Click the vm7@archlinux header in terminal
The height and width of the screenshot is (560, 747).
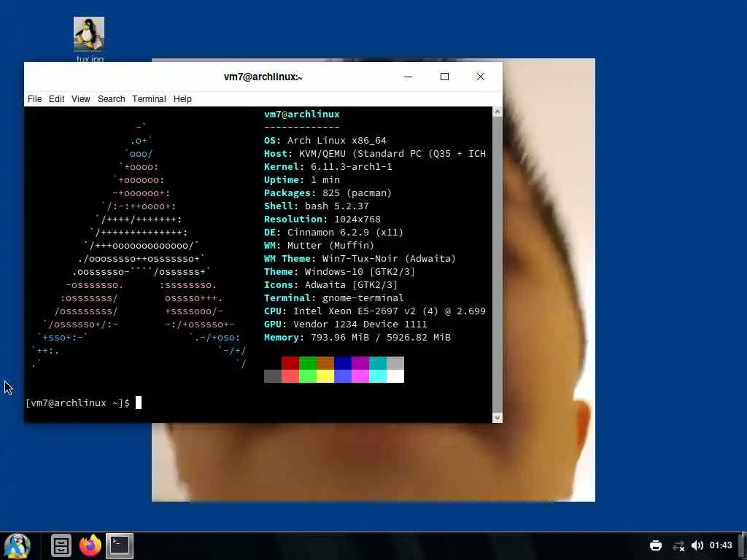pyautogui.click(x=301, y=114)
